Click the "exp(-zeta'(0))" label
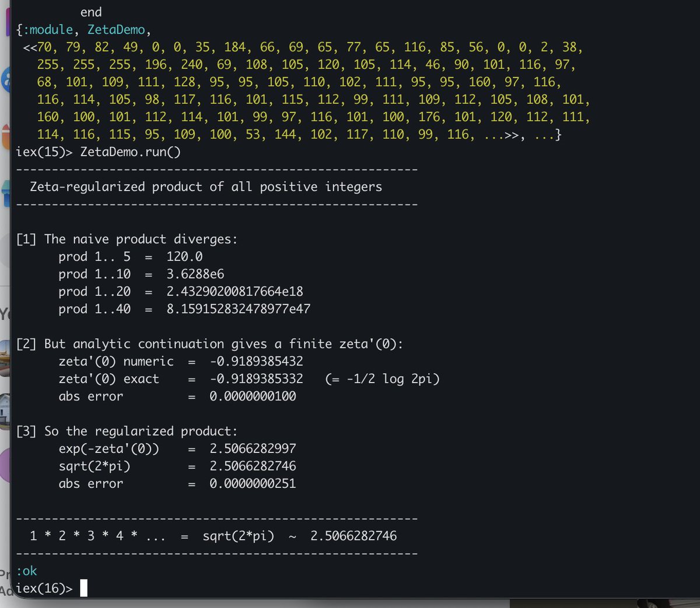700x608 pixels. pyautogui.click(x=109, y=449)
